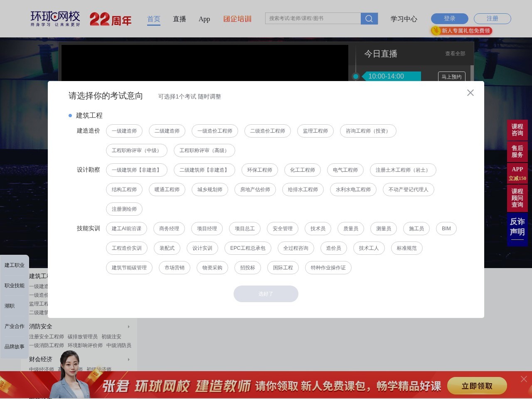Image resolution: width=532 pixels, height=399 pixels.
Task: Click the 课程咨询 sidebar icon
Action: pyautogui.click(x=517, y=130)
